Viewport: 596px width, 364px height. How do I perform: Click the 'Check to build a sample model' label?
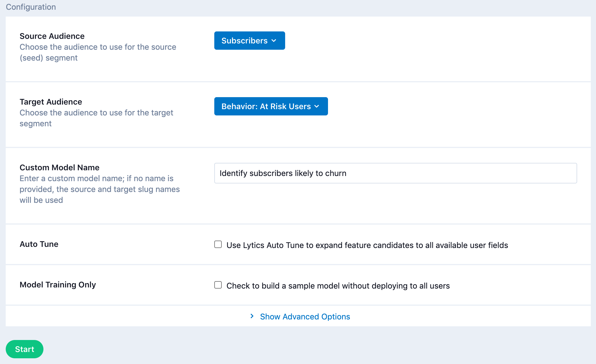click(x=338, y=286)
